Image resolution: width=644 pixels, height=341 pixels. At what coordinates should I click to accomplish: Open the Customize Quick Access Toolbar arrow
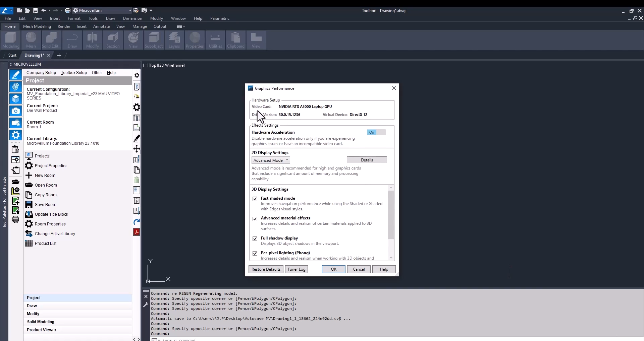point(151,10)
